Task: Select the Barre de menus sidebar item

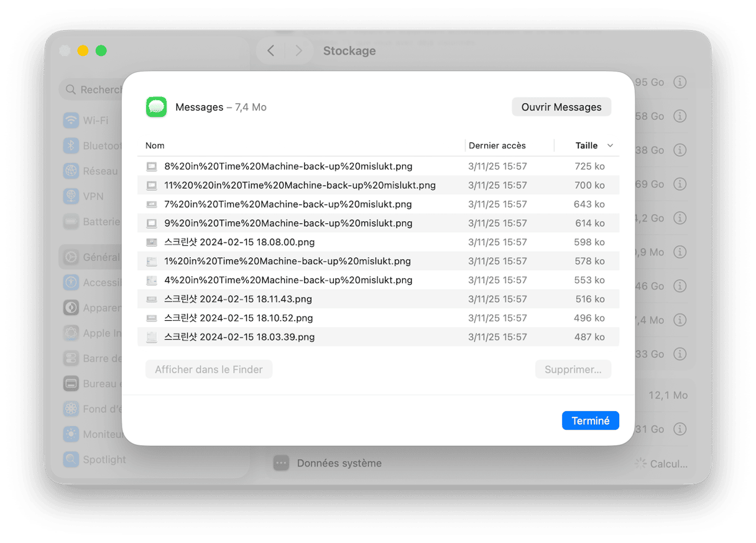Action: (92, 358)
